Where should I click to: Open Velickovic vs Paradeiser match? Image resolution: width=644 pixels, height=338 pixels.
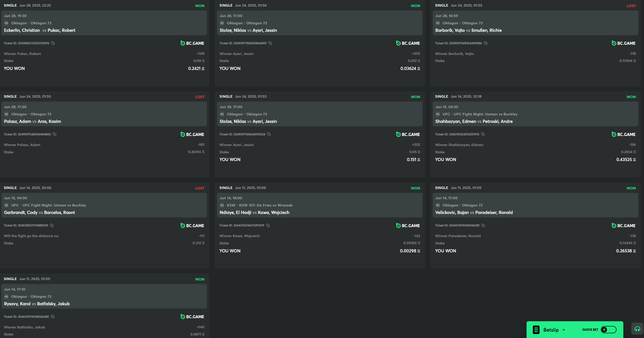point(474,212)
